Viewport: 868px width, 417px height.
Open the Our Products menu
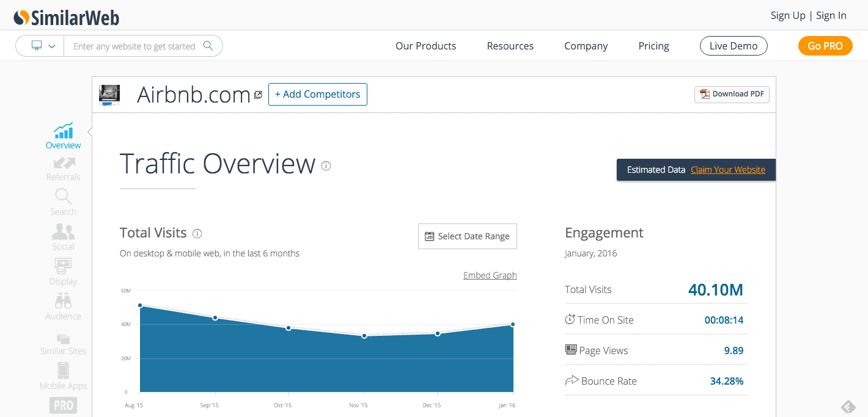point(425,46)
